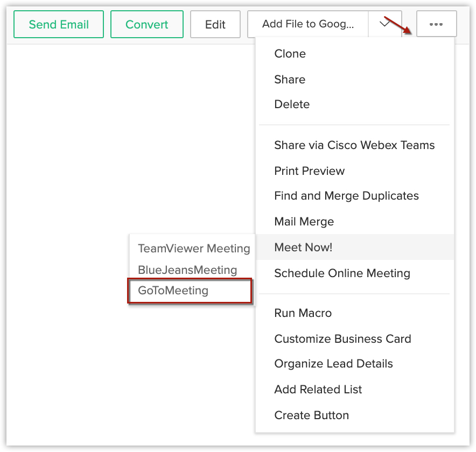Select Find and Merge Duplicates
Image resolution: width=476 pixels, height=452 pixels.
(346, 196)
